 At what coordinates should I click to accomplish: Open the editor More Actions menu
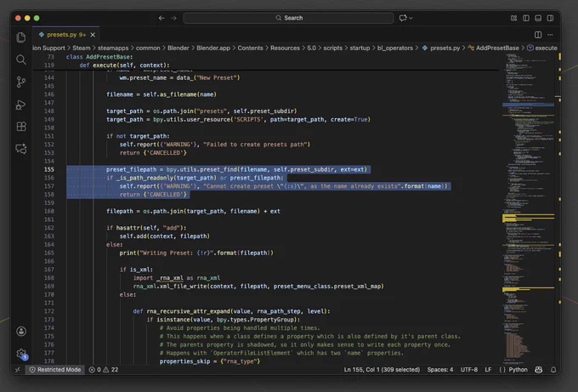(x=550, y=35)
